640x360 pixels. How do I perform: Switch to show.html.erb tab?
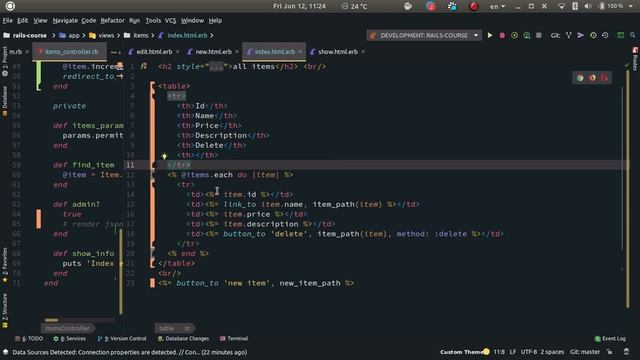tap(337, 52)
